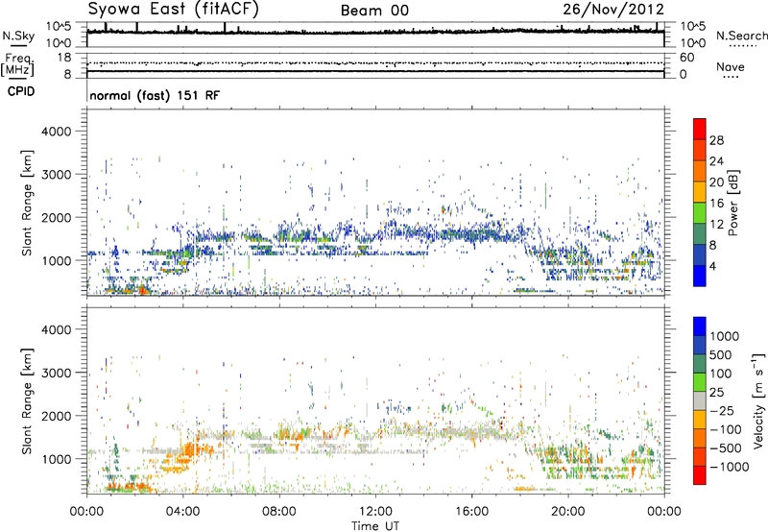Image resolution: width=768 pixels, height=532 pixels.
Task: Click the left '10^5' noise axis tick
Action: [x=59, y=27]
